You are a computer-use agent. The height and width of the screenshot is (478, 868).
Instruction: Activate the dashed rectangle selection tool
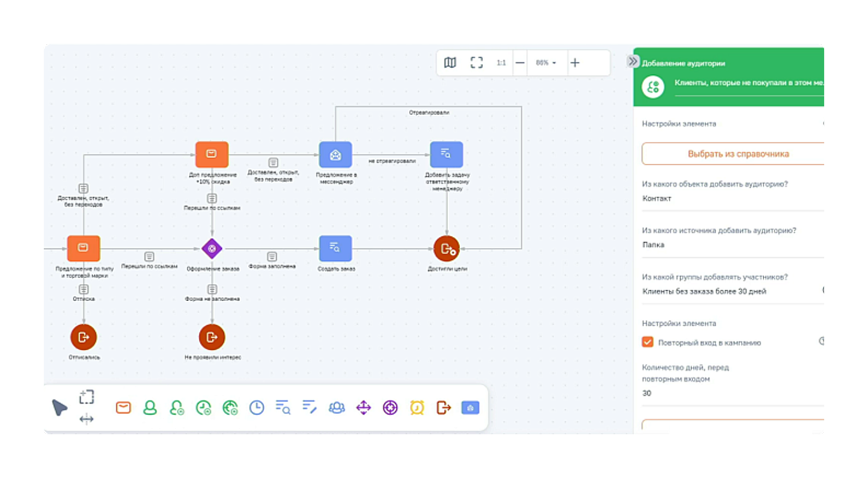coord(87,397)
